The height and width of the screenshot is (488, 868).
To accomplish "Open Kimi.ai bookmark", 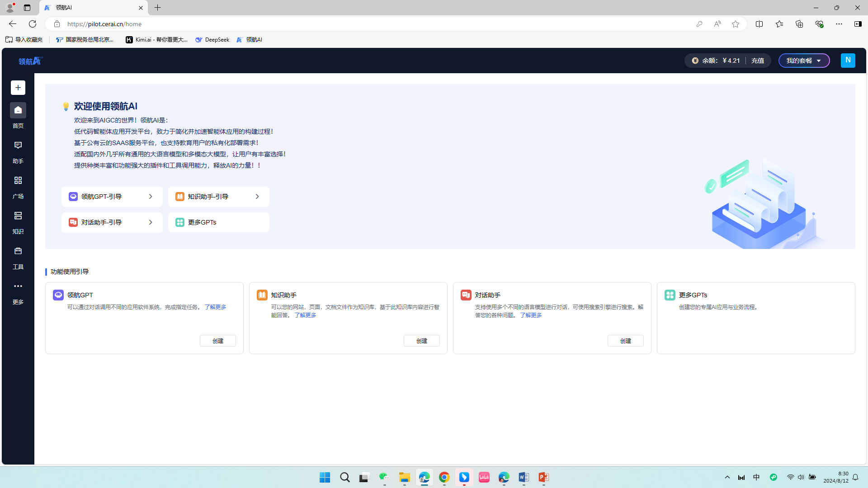I will click(156, 40).
